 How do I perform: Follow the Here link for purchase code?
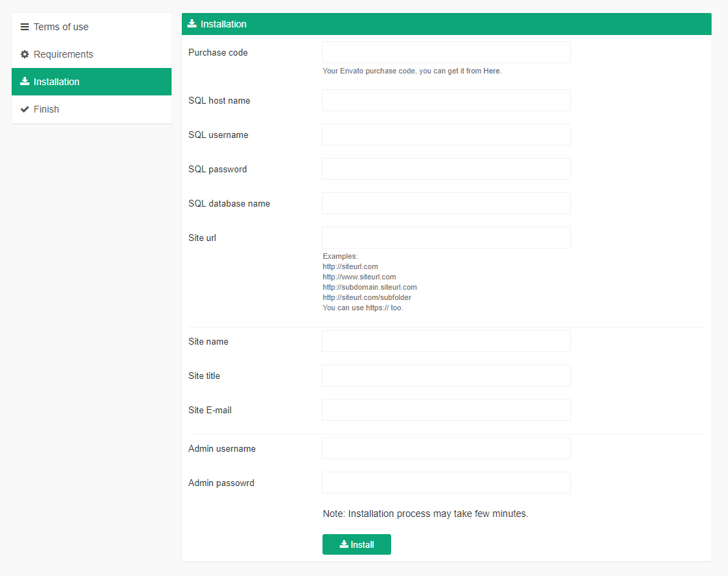pos(491,71)
